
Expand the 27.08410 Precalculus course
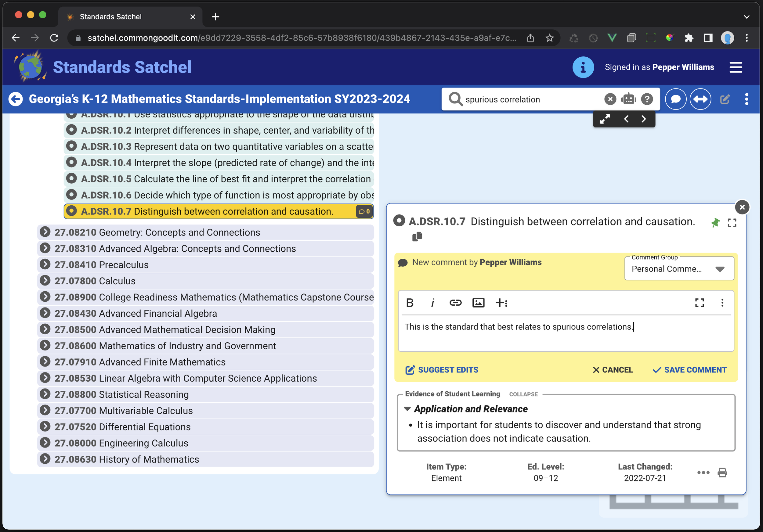tap(45, 265)
